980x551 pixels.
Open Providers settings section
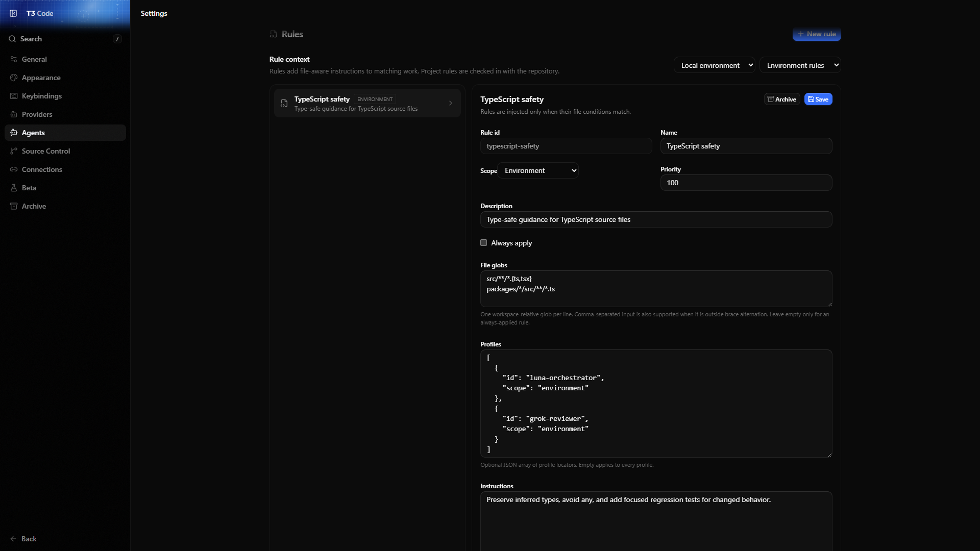tap(65, 114)
